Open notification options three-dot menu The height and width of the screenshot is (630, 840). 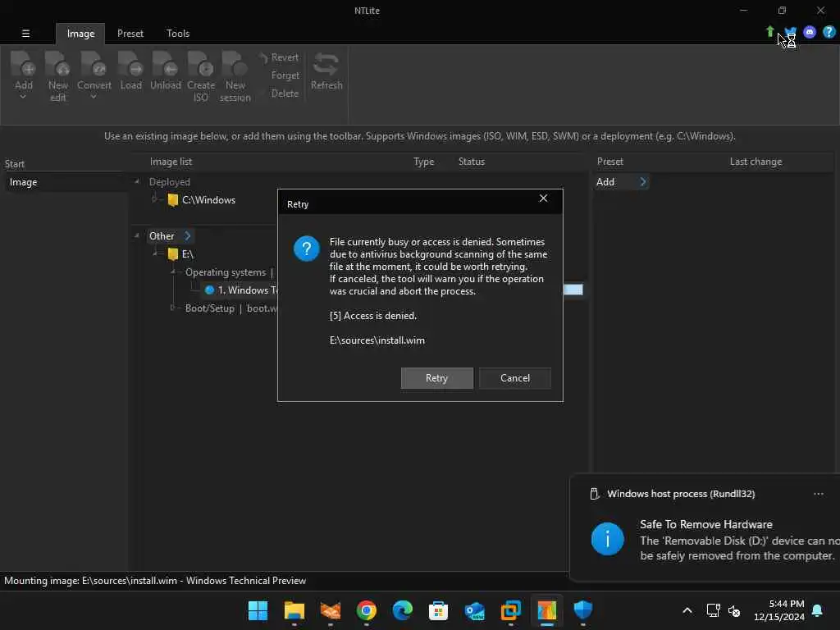[x=818, y=494]
